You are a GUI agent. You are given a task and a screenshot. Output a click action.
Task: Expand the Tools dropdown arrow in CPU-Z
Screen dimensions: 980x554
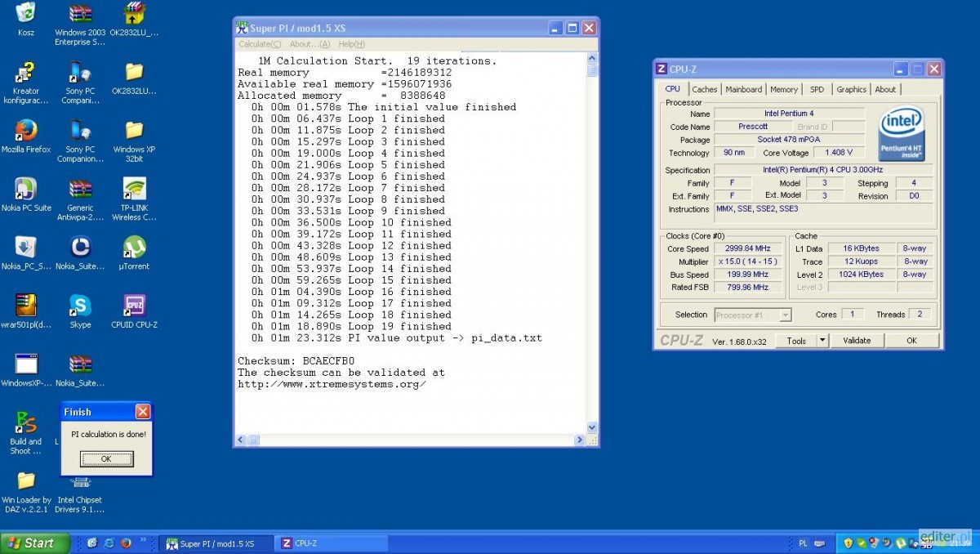pyautogui.click(x=822, y=341)
